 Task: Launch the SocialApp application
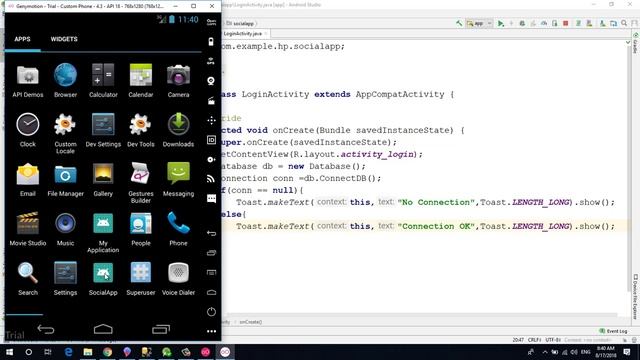coord(103,278)
